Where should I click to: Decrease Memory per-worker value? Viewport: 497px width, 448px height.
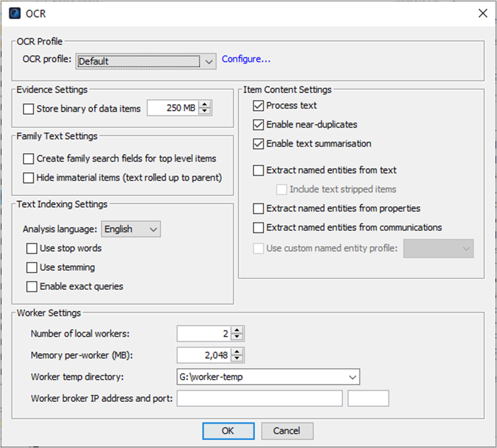237,359
